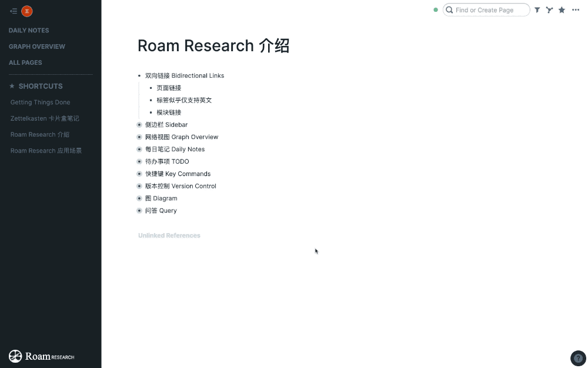Screen dimensions: 588x368
Task: Expand the 版本控制 Version Control bullet
Action: coord(139,186)
